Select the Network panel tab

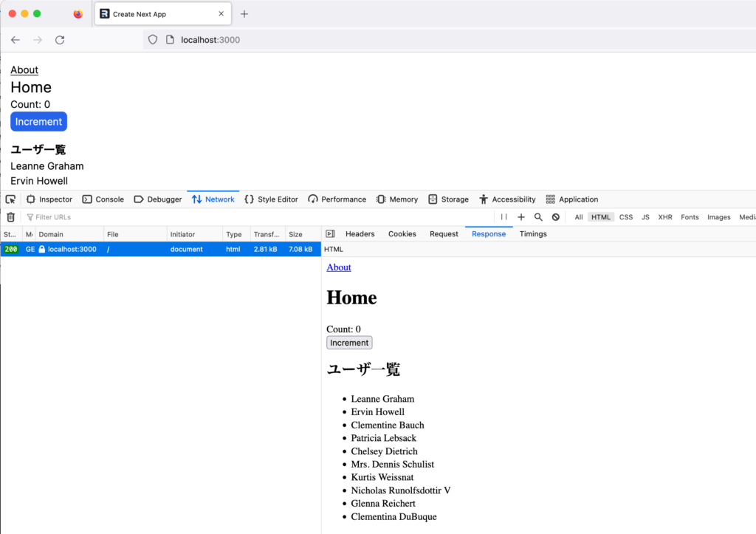pyautogui.click(x=213, y=199)
